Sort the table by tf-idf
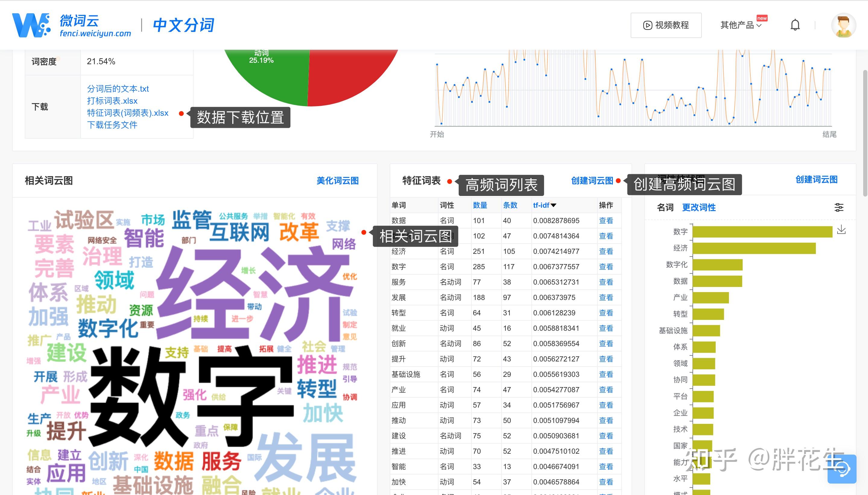 pyautogui.click(x=544, y=205)
